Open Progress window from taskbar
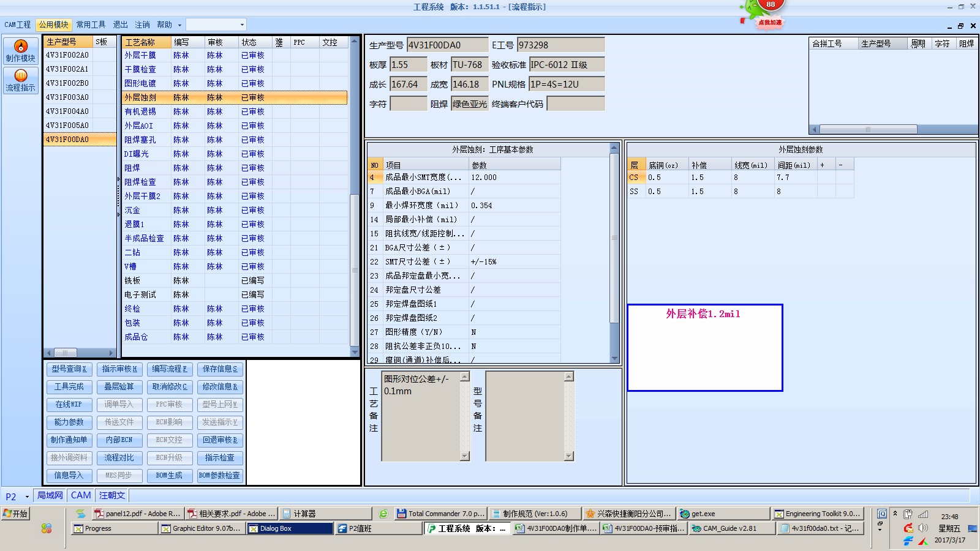 point(114,528)
